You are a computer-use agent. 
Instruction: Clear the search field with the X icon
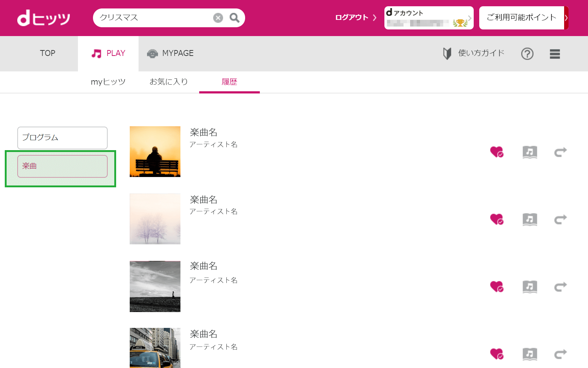point(218,18)
